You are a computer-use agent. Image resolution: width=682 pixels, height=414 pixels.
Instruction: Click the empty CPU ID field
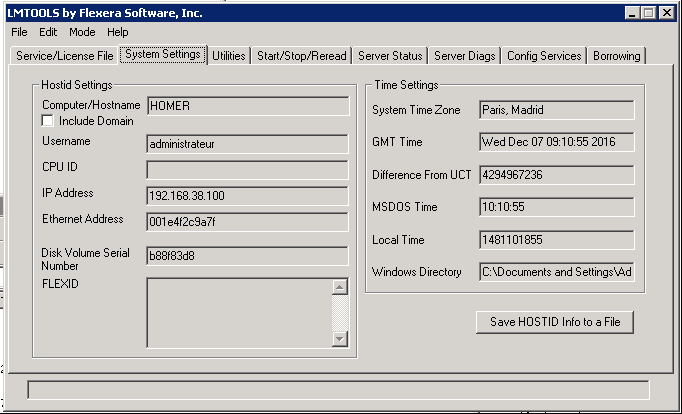[x=247, y=169]
